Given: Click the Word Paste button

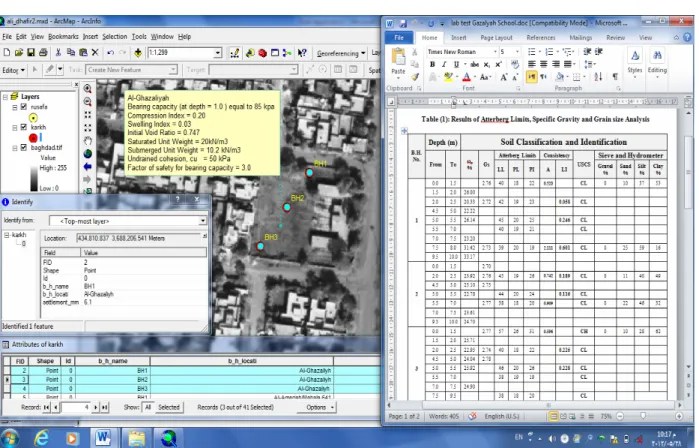Looking at the screenshot, I should pos(398,62).
